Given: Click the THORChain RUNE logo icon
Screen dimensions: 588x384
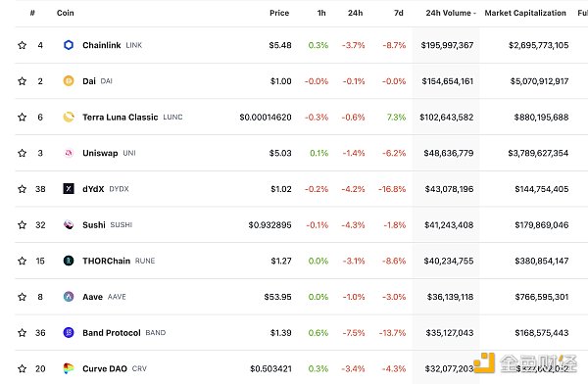Looking at the screenshot, I should coord(69,261).
